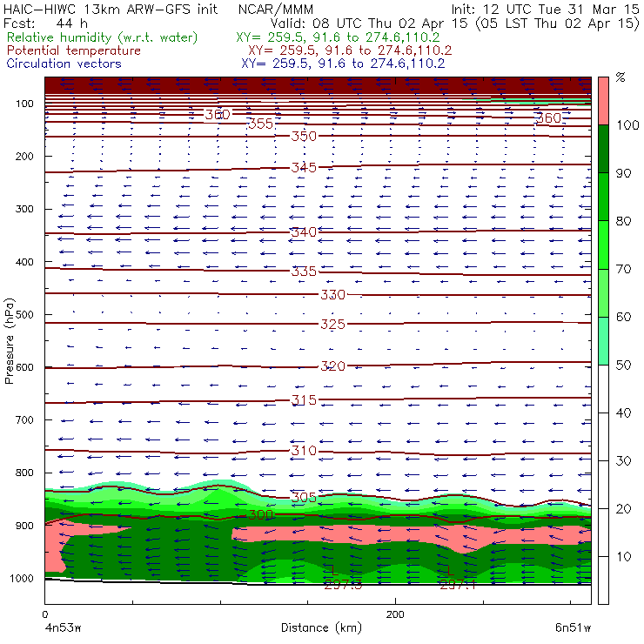The image size is (644, 644).
Task: Click the 340 potential temperature contour label
Action: [x=304, y=232]
